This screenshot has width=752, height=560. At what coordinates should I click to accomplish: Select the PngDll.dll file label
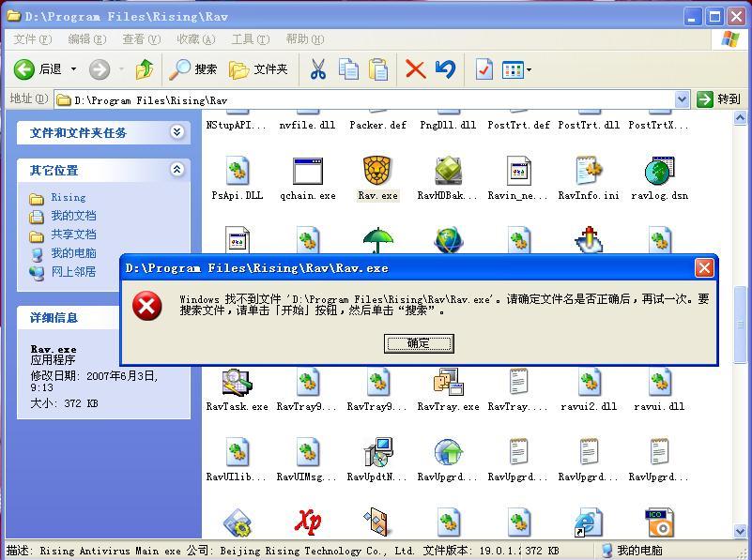click(448, 125)
